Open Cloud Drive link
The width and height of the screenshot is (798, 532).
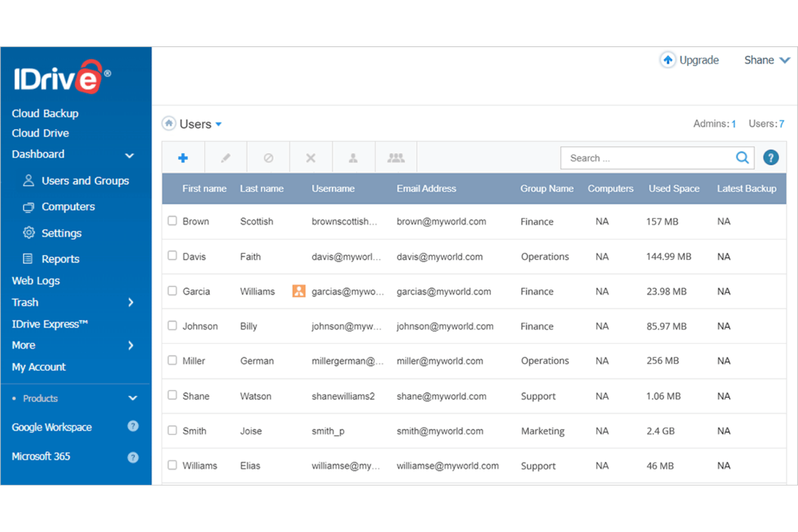tap(40, 133)
